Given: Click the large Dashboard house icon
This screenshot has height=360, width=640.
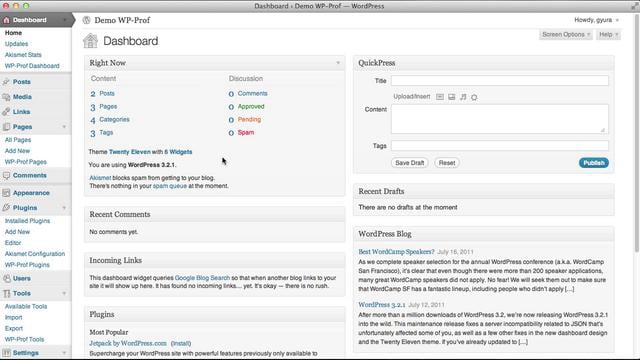Looking at the screenshot, I should (x=91, y=41).
